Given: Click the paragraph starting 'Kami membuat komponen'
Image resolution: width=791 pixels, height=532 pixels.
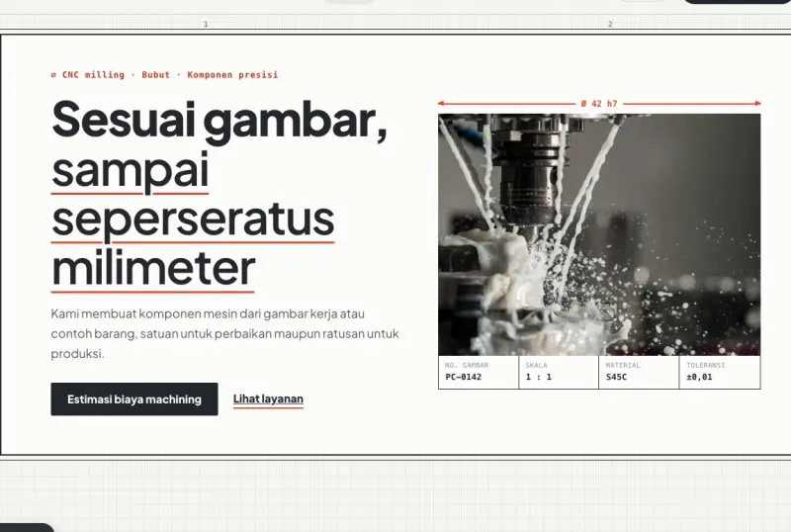Looking at the screenshot, I should [x=225, y=333].
